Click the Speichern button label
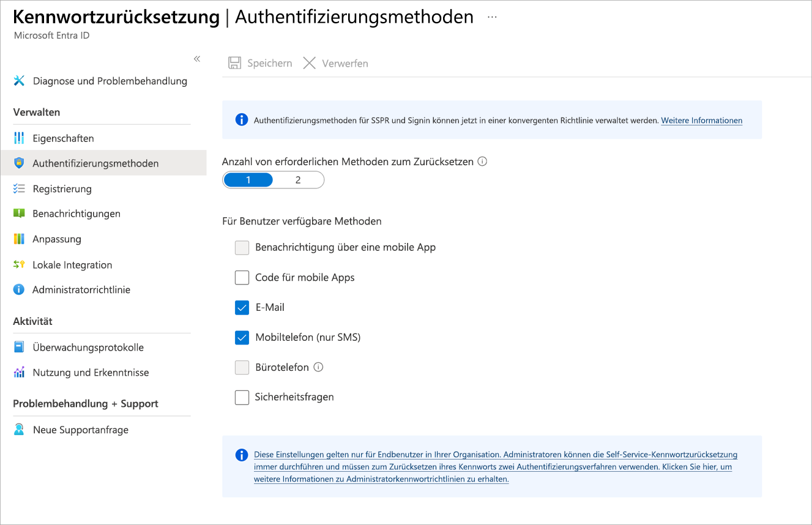Viewport: 812px width, 525px height. [x=269, y=63]
